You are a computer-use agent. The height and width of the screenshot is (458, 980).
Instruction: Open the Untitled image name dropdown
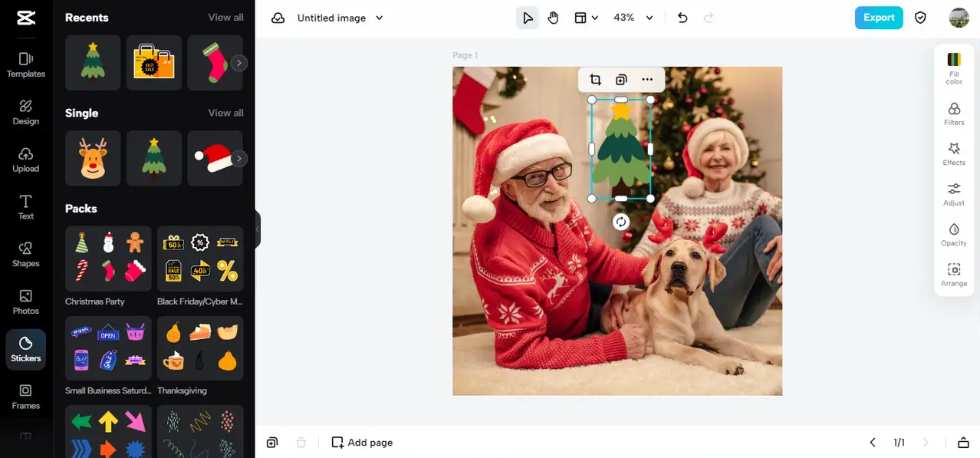(340, 18)
